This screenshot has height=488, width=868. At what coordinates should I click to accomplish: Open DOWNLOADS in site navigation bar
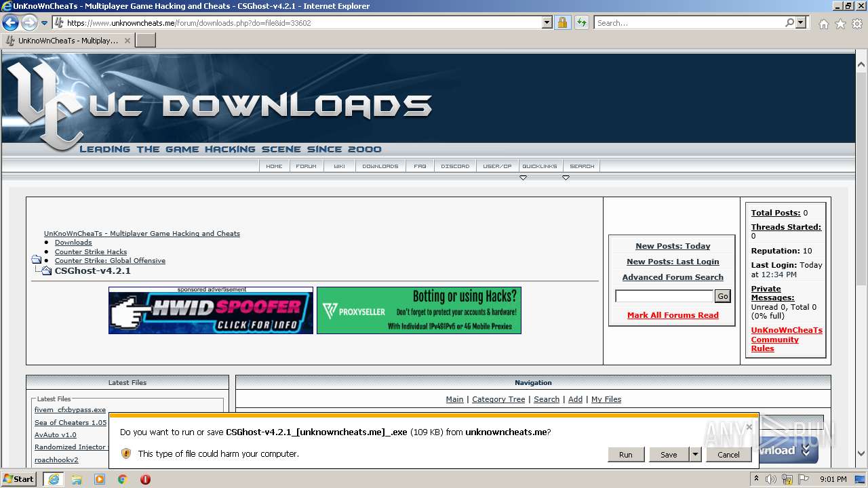coord(380,166)
